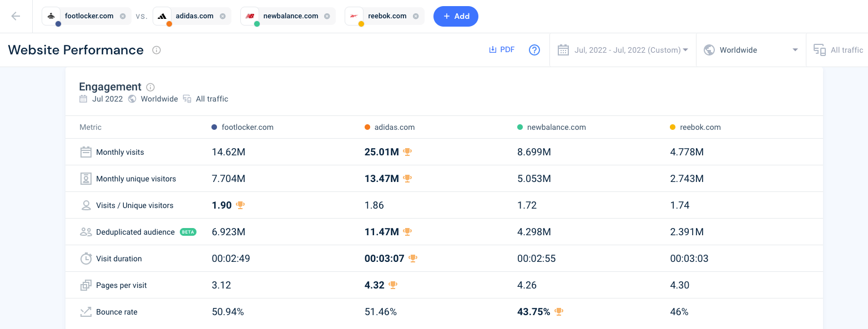Select the trophy icon next to 25.01M visits
The width and height of the screenshot is (868, 329).
(407, 151)
